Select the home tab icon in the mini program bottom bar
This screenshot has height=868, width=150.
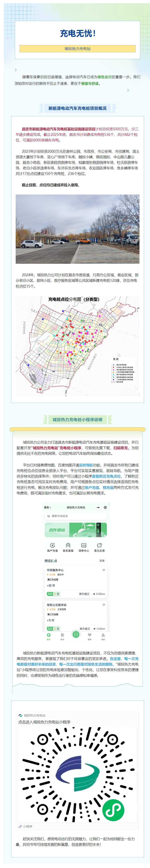(x=49, y=635)
